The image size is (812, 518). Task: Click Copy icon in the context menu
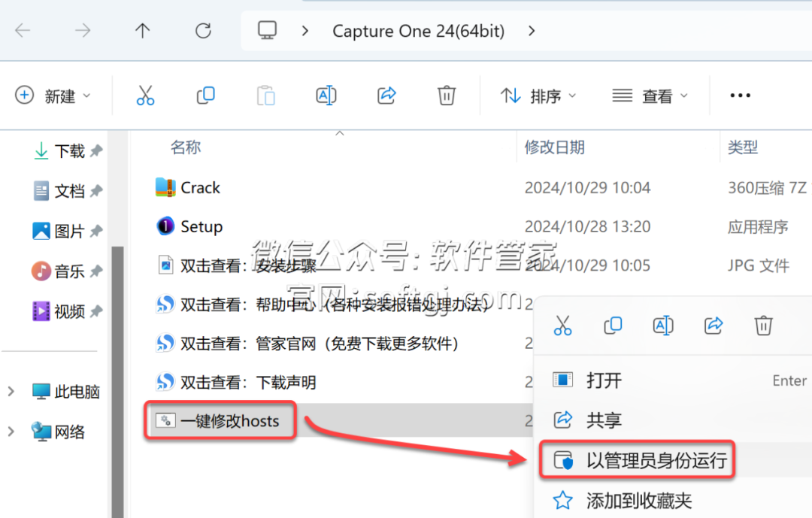tap(613, 326)
